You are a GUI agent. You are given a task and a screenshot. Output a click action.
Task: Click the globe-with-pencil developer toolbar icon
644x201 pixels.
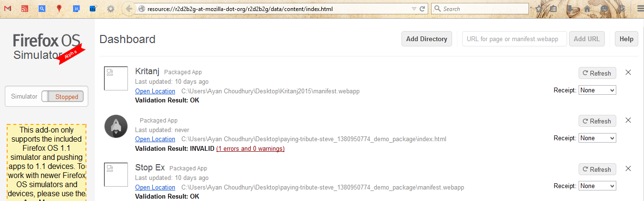point(622,9)
